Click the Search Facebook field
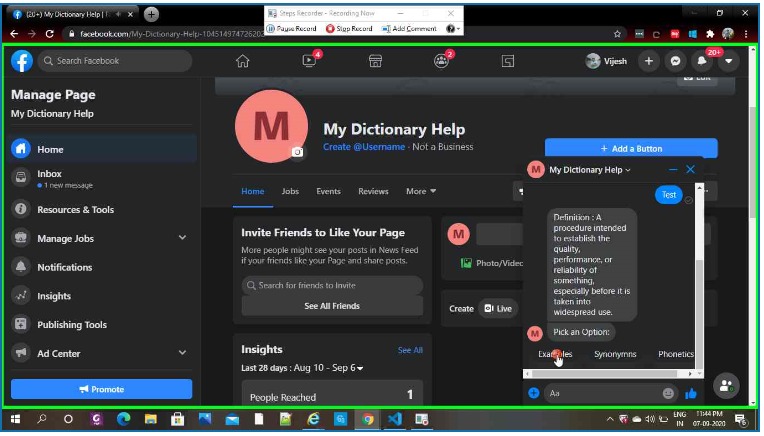This screenshot has height=436, width=764. coord(115,61)
